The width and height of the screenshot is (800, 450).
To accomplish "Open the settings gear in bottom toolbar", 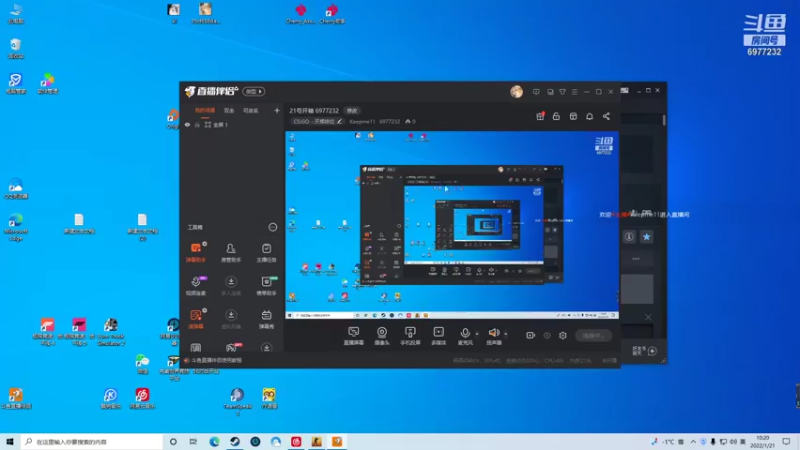I will (x=563, y=335).
